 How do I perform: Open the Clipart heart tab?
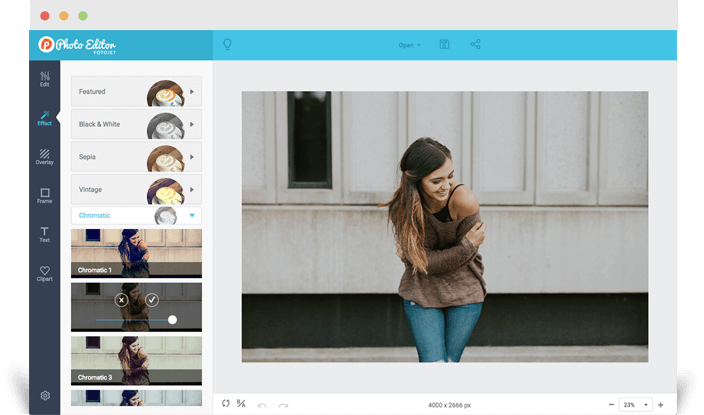(44, 274)
